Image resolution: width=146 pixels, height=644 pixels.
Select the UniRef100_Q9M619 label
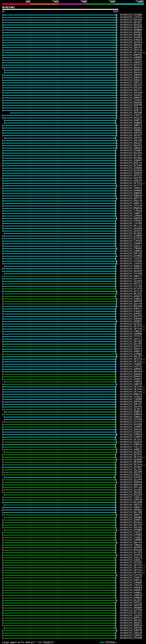click(131, 70)
